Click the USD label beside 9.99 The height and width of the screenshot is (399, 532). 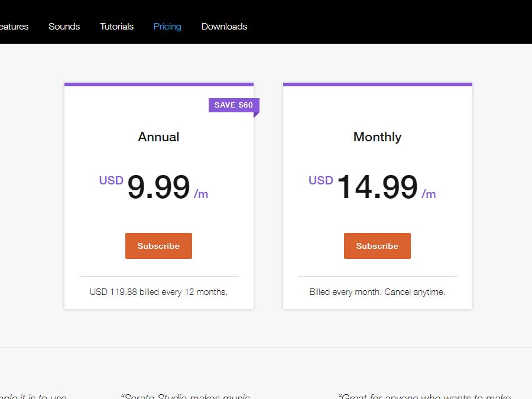pyautogui.click(x=111, y=180)
